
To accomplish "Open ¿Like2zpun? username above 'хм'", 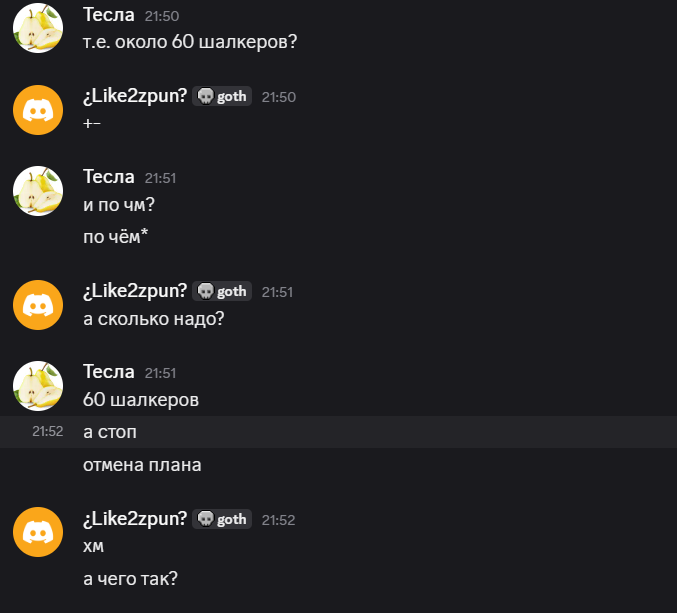I will [135, 519].
